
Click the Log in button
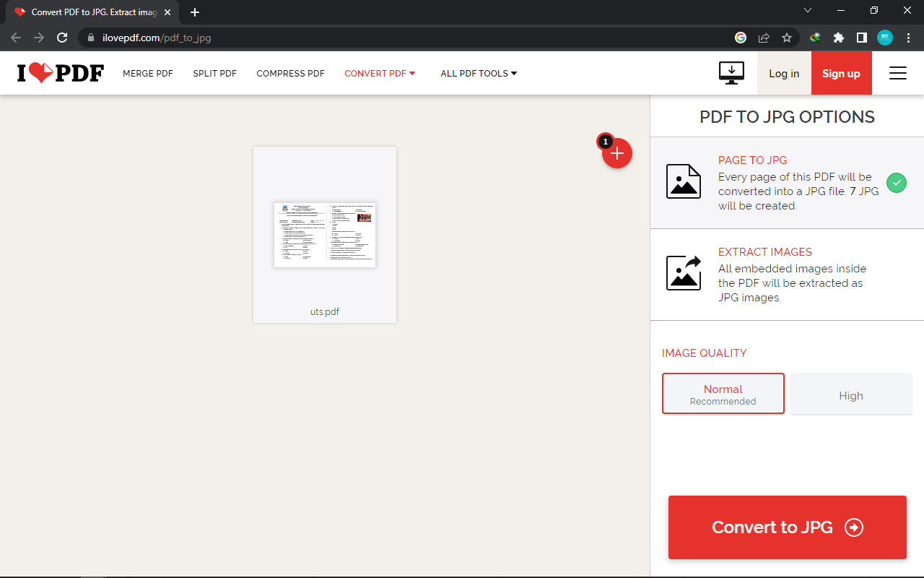(x=784, y=73)
